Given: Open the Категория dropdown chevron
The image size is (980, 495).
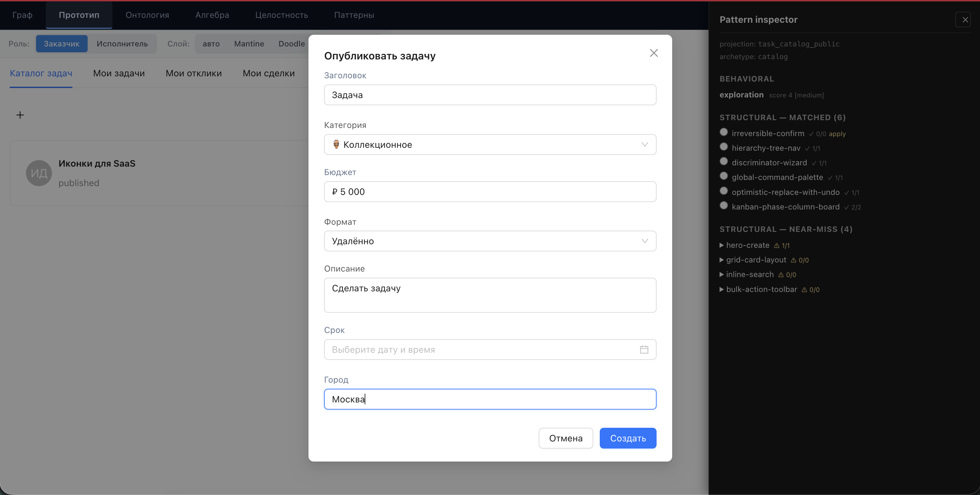Looking at the screenshot, I should [645, 145].
